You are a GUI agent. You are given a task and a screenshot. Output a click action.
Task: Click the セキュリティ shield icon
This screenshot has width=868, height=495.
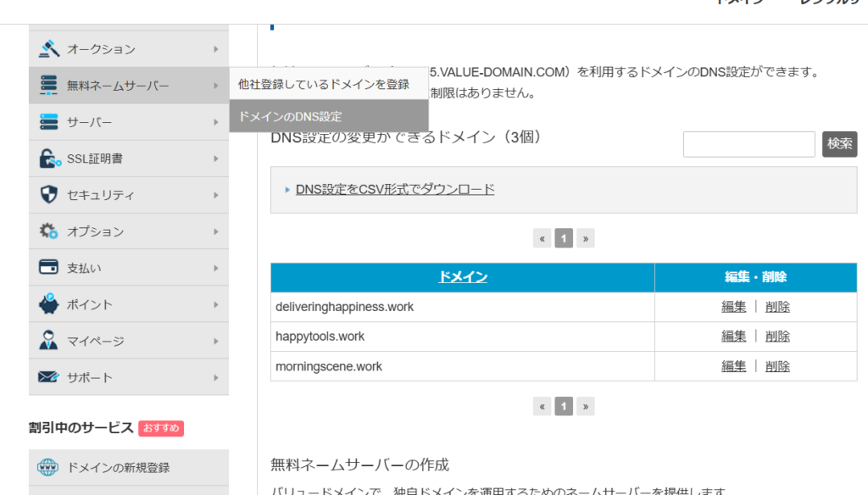point(49,195)
